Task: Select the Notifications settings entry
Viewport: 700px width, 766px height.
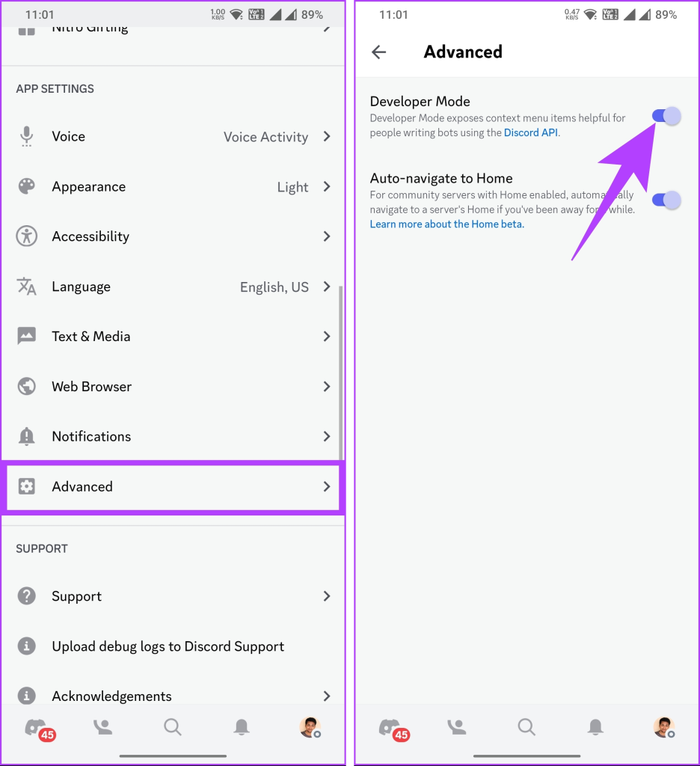Action: (x=173, y=436)
